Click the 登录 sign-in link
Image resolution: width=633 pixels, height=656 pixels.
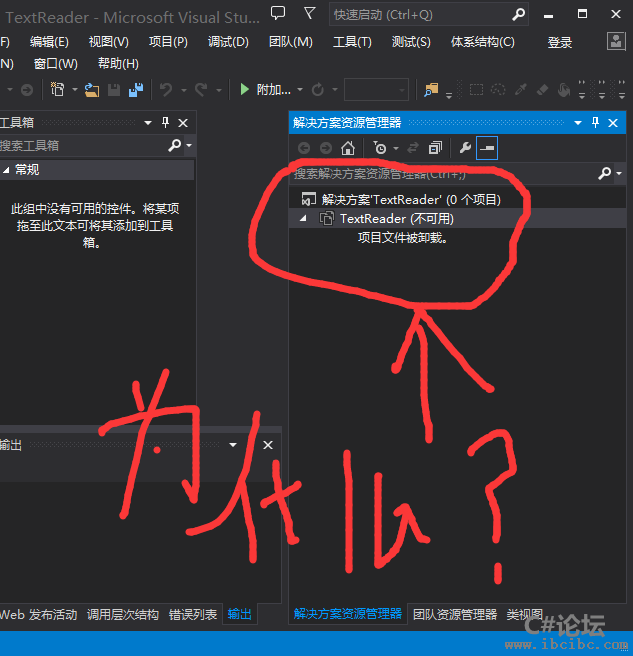(x=559, y=43)
